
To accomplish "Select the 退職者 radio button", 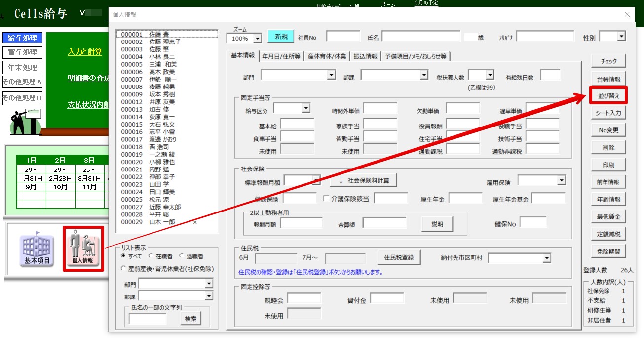I will (182, 256).
